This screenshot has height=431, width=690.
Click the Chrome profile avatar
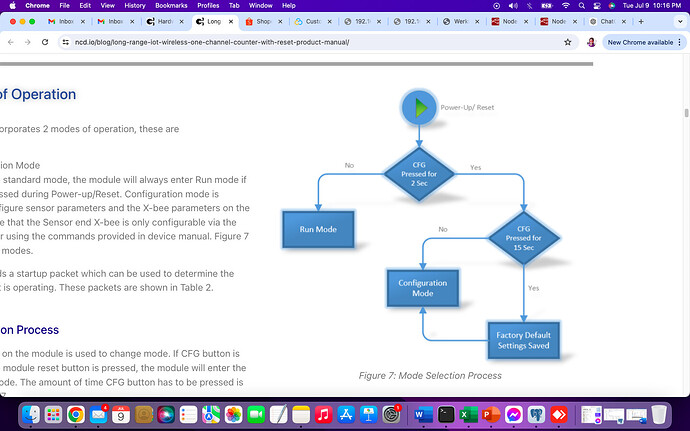coord(591,42)
